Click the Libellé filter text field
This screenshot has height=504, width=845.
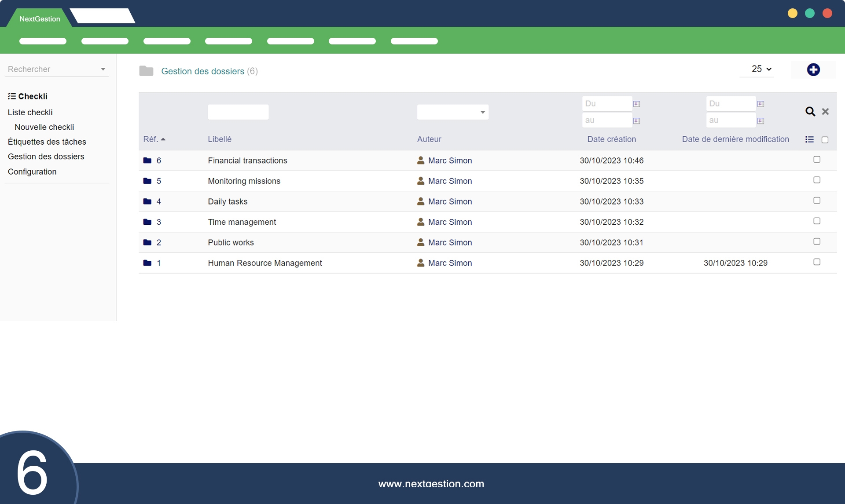(238, 112)
